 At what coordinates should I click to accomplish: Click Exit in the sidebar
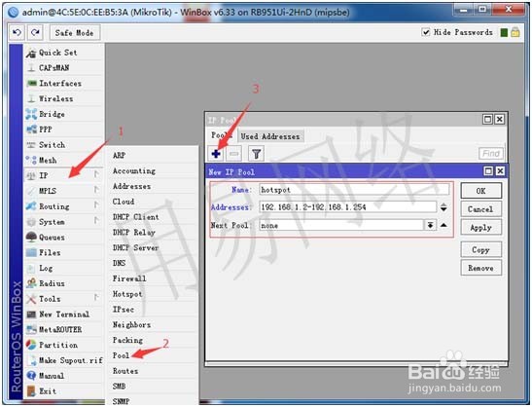point(64,391)
